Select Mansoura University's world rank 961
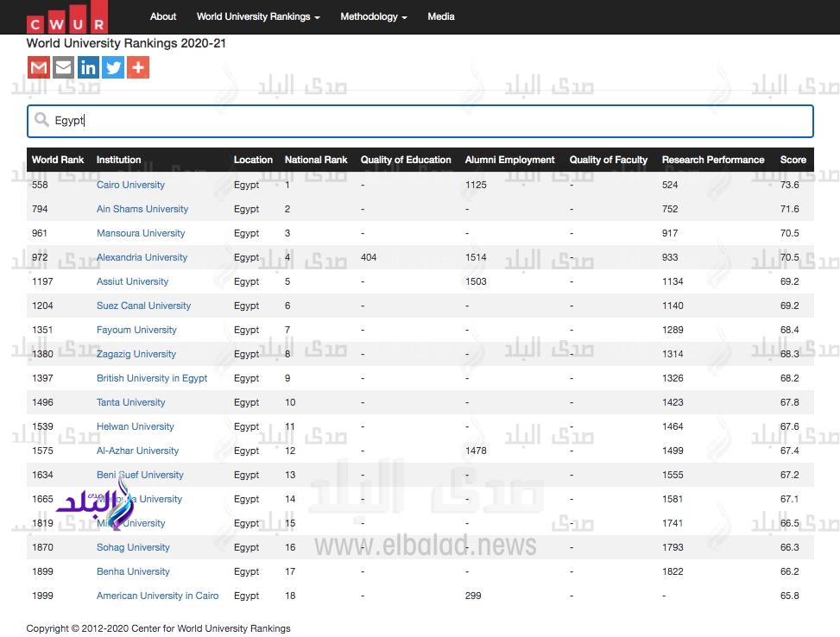This screenshot has width=840, height=637. point(40,233)
